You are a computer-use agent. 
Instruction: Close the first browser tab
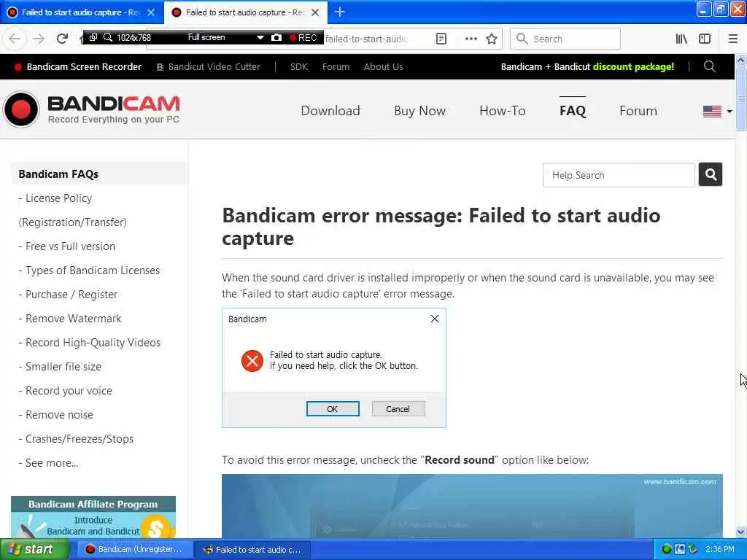[151, 12]
